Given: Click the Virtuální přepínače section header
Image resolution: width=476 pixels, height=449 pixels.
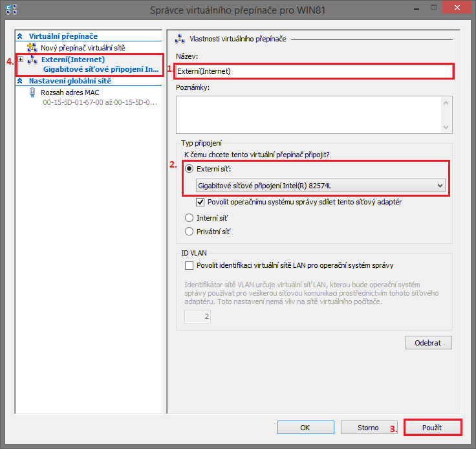Looking at the screenshot, I should pos(63,36).
